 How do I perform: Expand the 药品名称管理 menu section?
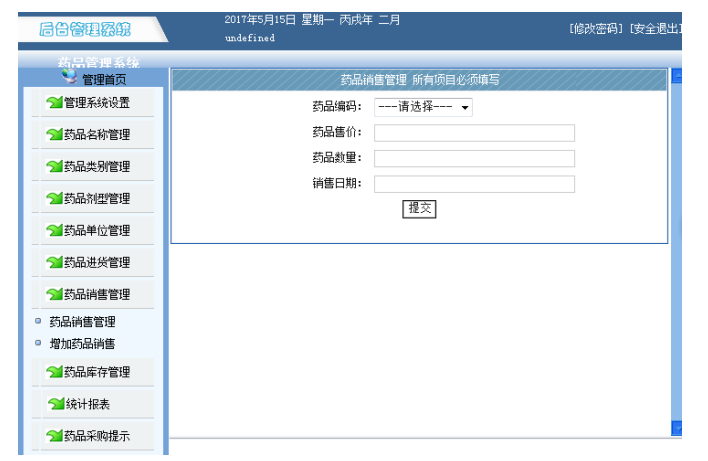97,134
